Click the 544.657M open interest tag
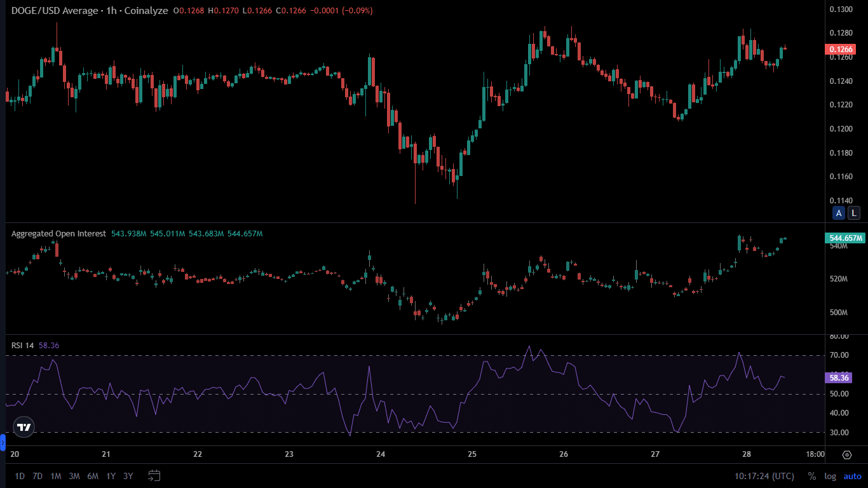The image size is (868, 488). click(845, 238)
